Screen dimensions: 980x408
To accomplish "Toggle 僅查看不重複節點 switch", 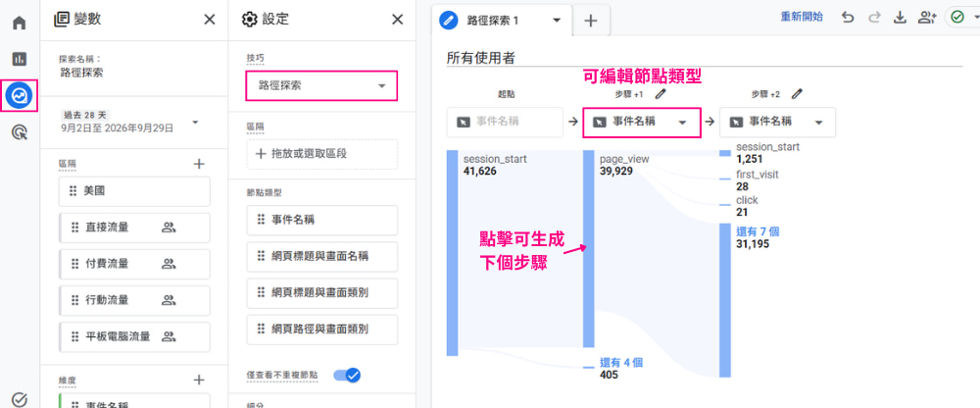I will [x=347, y=375].
